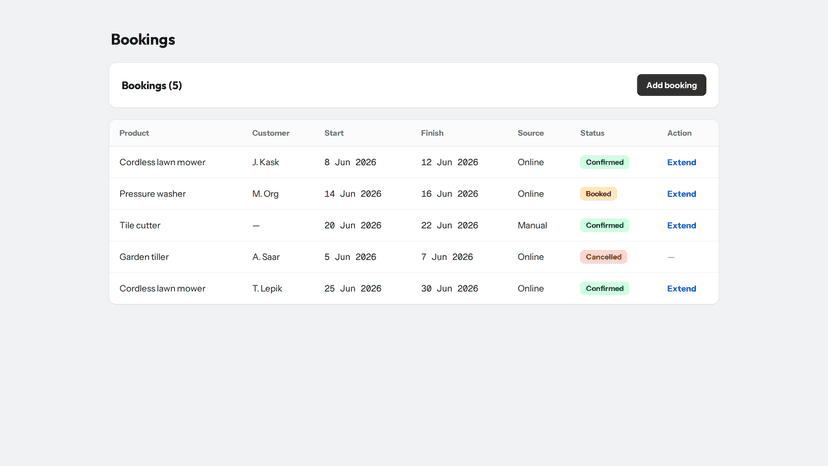The height and width of the screenshot is (466, 828).
Task: Click Confirmed badge in J. Kask row
Action: pos(604,162)
